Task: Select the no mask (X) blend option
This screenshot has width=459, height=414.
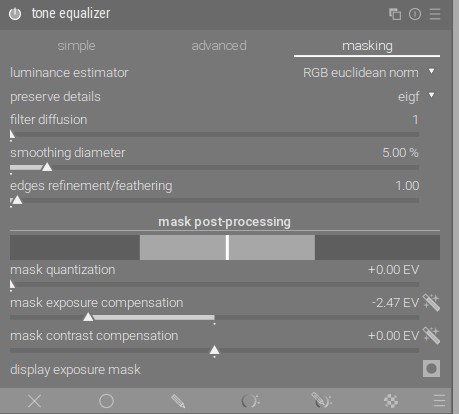Action: click(35, 401)
